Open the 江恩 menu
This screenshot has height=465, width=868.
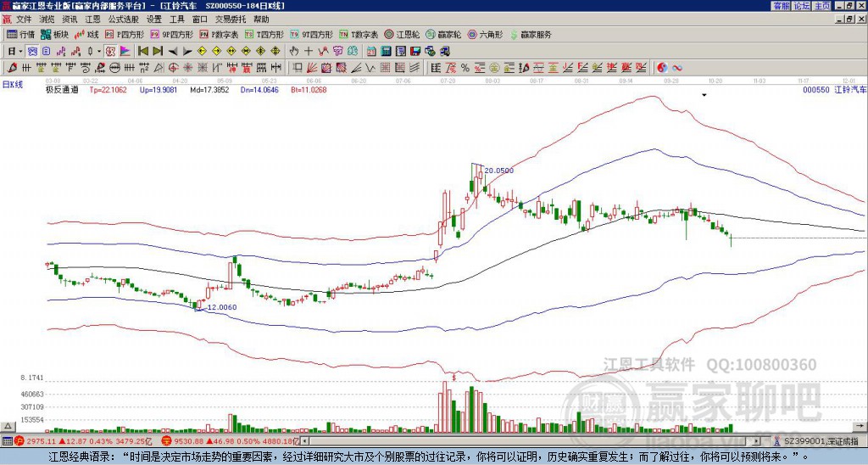coord(93,20)
